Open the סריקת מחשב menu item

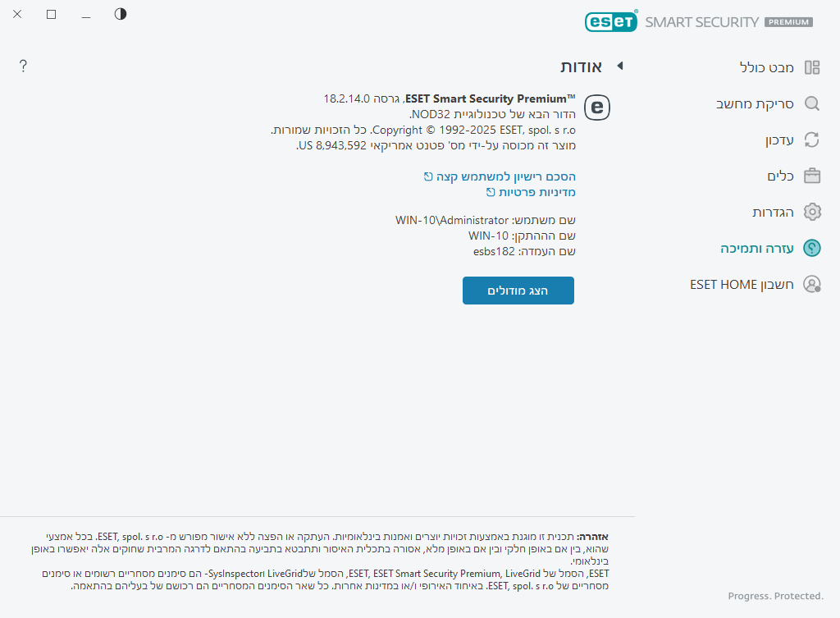point(755,103)
